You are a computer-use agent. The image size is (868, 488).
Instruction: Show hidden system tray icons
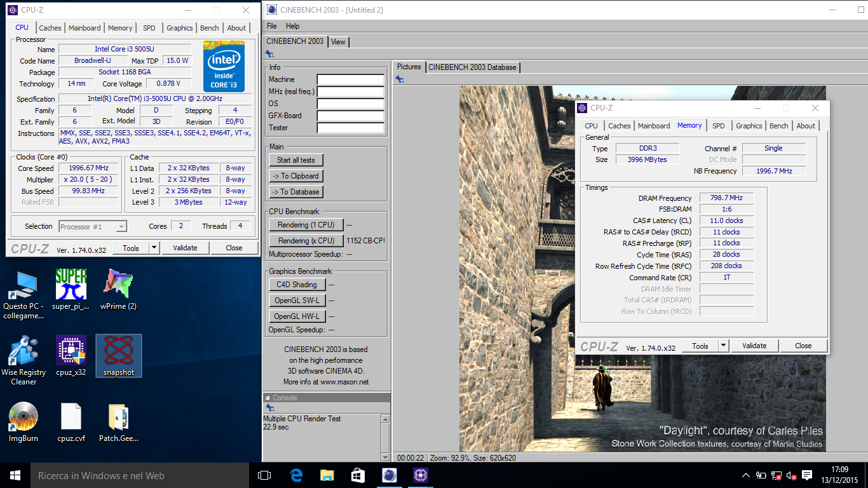(746, 475)
